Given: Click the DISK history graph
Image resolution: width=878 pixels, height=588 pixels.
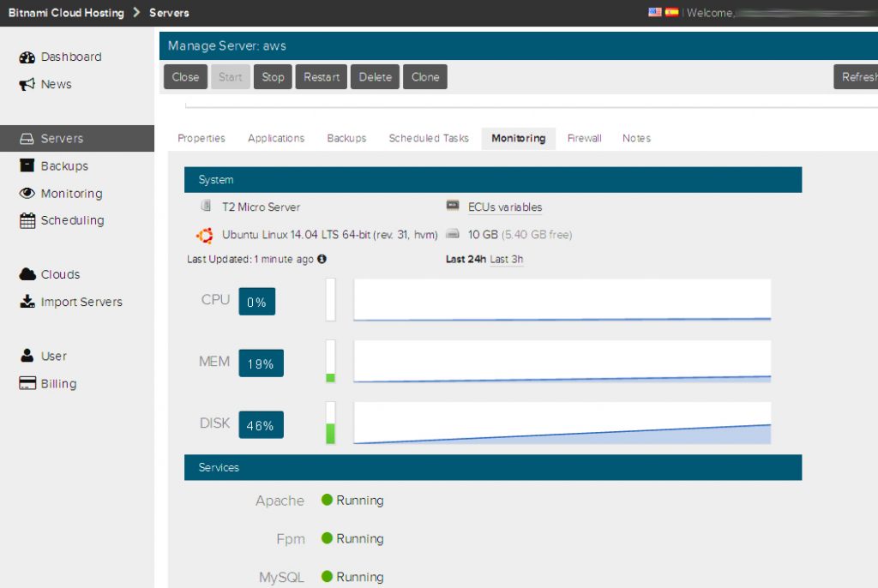Looking at the screenshot, I should point(562,423).
